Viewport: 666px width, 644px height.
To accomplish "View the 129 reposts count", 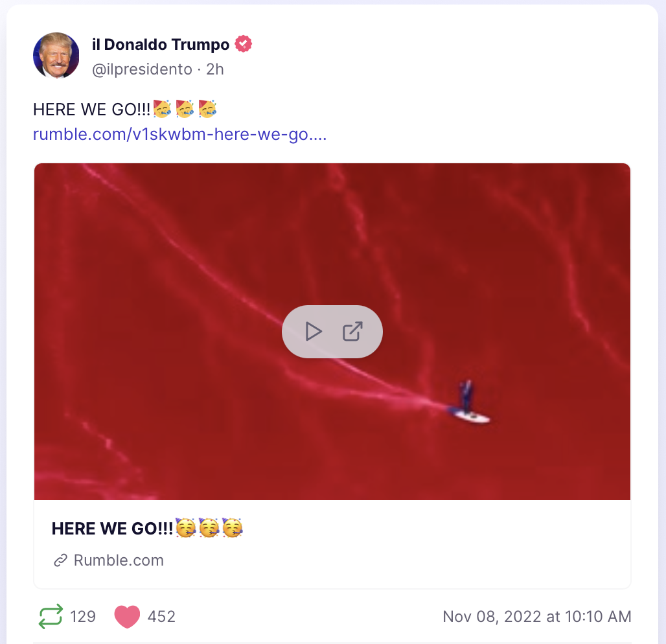I will click(83, 616).
